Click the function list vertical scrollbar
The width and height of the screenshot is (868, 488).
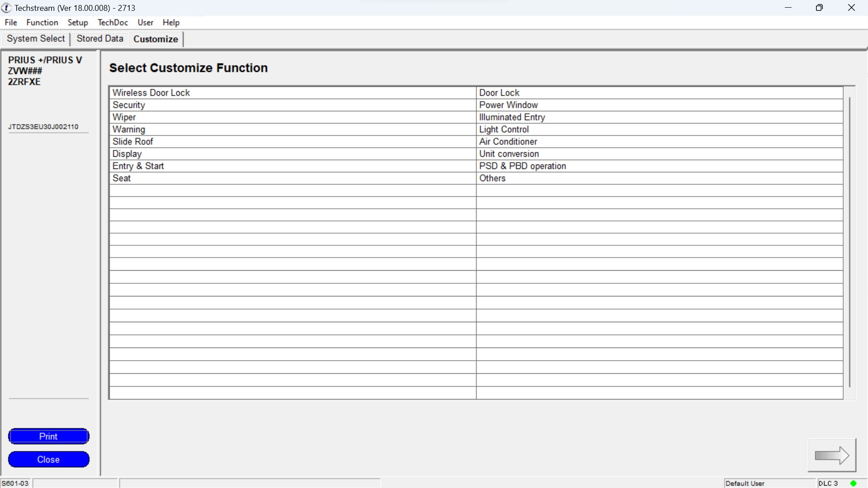pyautogui.click(x=849, y=242)
